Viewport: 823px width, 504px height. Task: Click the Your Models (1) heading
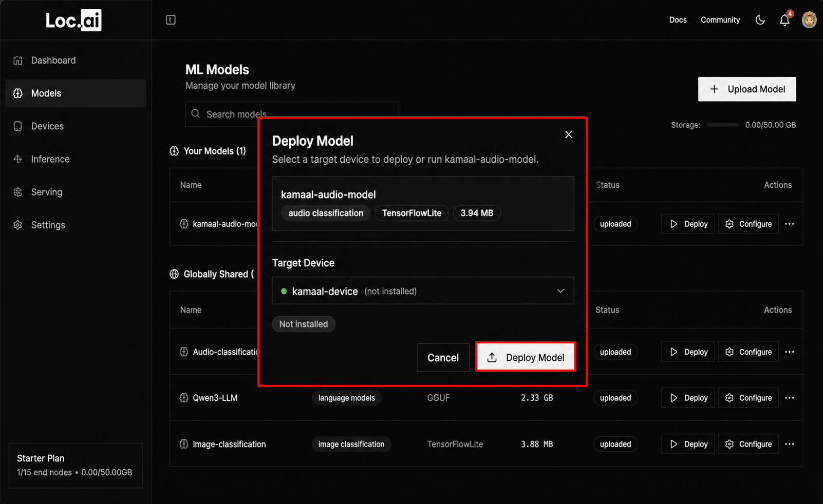click(215, 151)
